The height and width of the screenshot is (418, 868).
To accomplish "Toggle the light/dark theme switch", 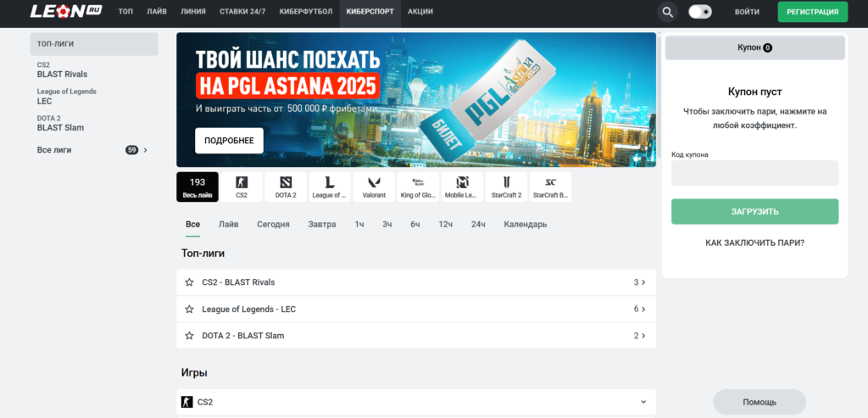I will (700, 12).
